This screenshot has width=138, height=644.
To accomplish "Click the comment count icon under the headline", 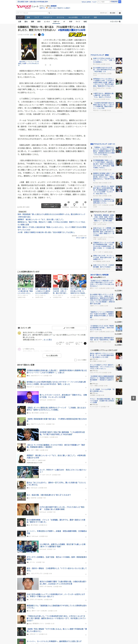I will [32, 35].
